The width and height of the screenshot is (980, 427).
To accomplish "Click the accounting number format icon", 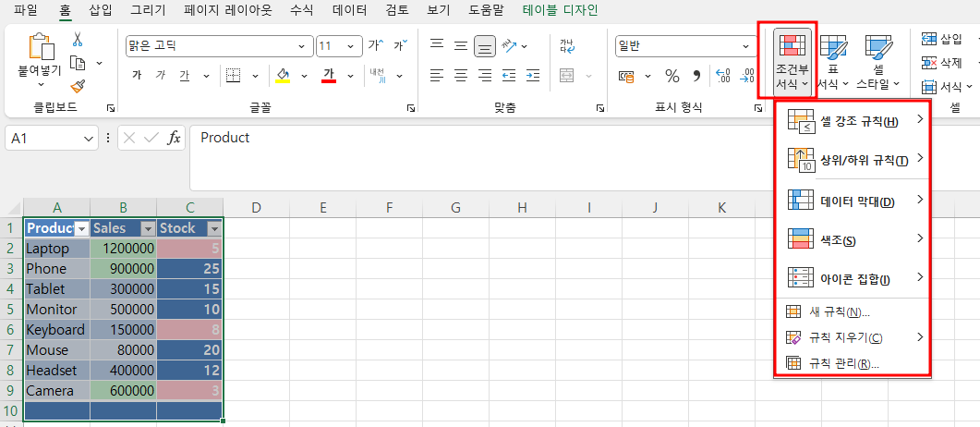I will pos(626,77).
